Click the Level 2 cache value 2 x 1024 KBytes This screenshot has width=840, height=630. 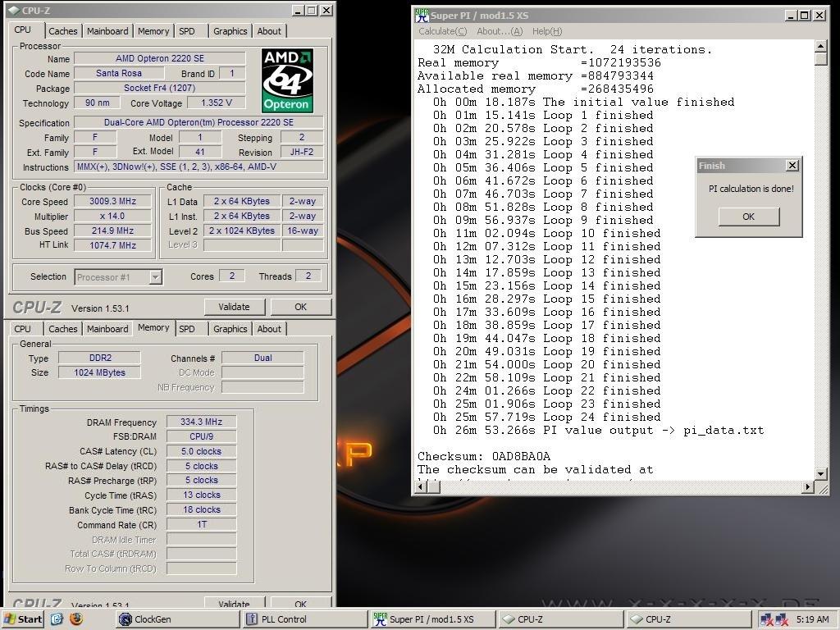coord(242,231)
